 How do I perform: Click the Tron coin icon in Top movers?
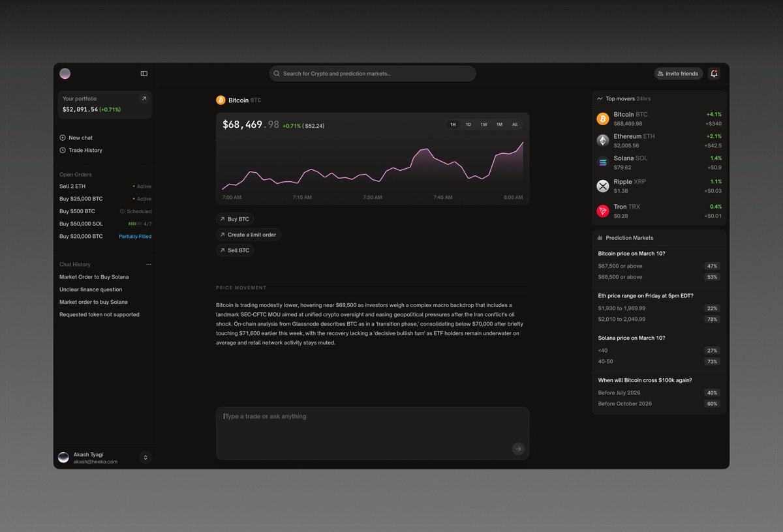coord(603,211)
